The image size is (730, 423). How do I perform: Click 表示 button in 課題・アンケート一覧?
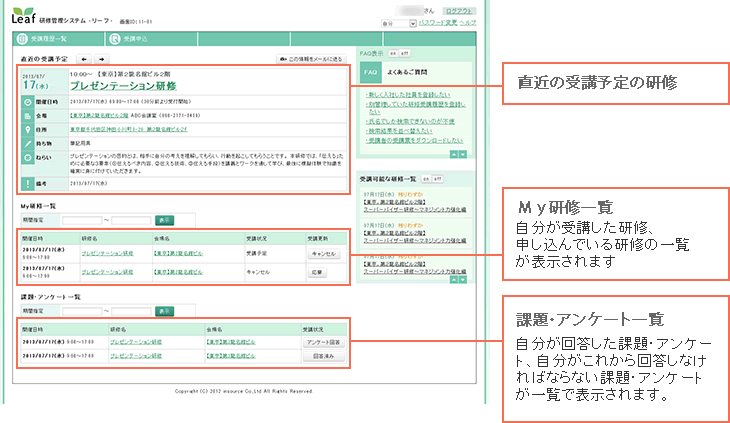tap(164, 311)
